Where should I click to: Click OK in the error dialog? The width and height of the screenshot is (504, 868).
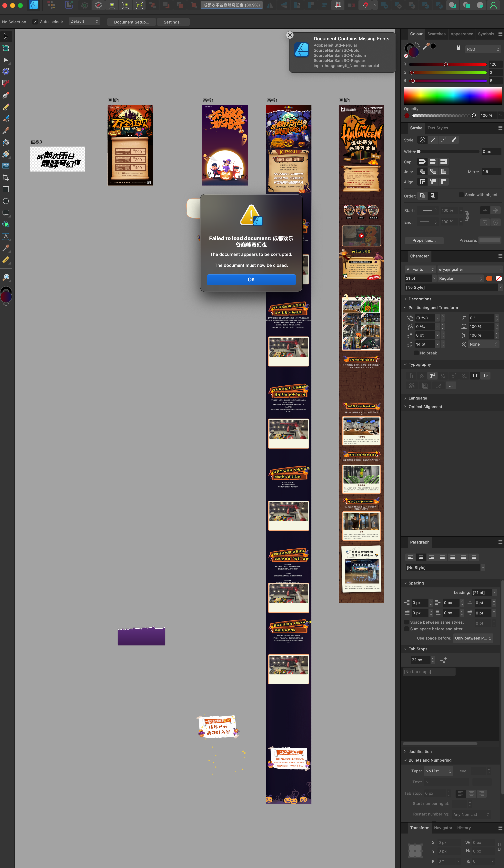(x=251, y=279)
